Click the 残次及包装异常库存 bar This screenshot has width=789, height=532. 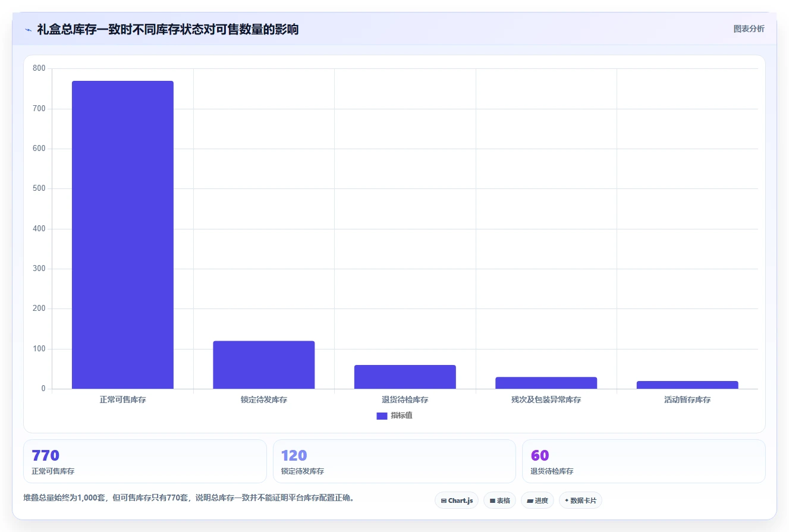tap(546, 383)
